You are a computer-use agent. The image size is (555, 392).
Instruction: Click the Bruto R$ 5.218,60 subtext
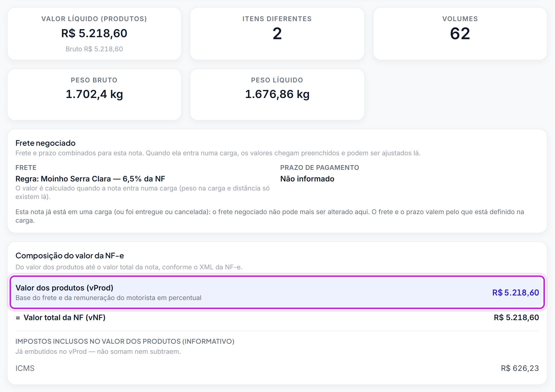coord(94,49)
